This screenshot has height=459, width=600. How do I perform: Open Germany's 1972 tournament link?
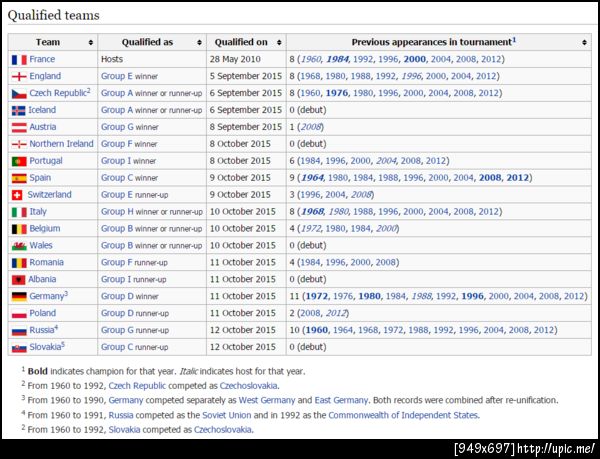click(x=317, y=296)
